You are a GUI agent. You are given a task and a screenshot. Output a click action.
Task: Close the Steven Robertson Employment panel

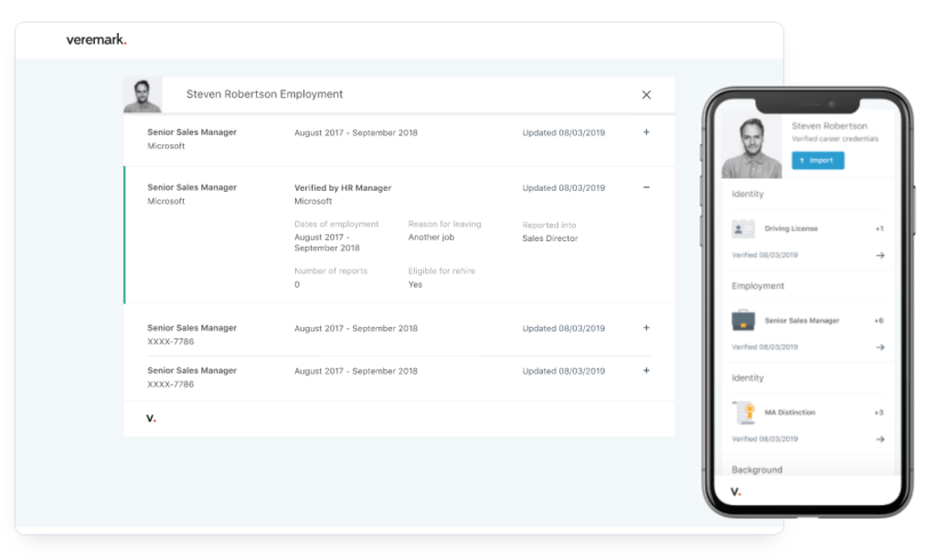[646, 95]
